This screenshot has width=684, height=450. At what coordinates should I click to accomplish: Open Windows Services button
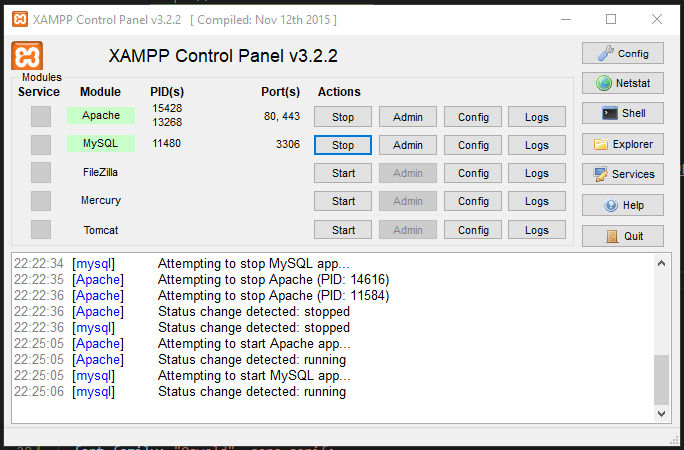click(622, 174)
